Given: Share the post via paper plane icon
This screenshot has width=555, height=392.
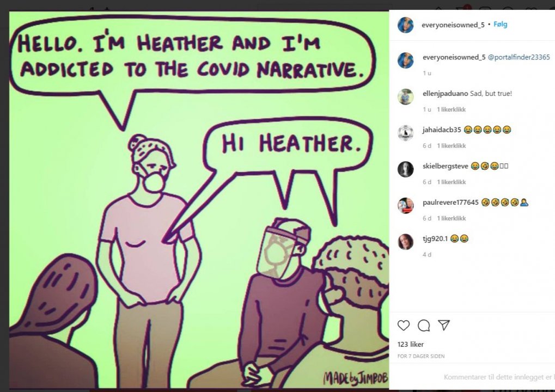Looking at the screenshot, I should click(444, 325).
